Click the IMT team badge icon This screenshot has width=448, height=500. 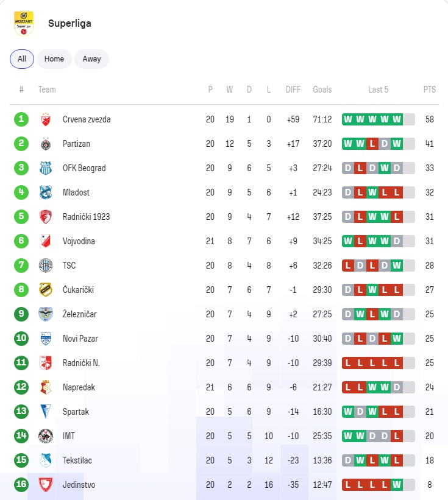click(x=46, y=436)
